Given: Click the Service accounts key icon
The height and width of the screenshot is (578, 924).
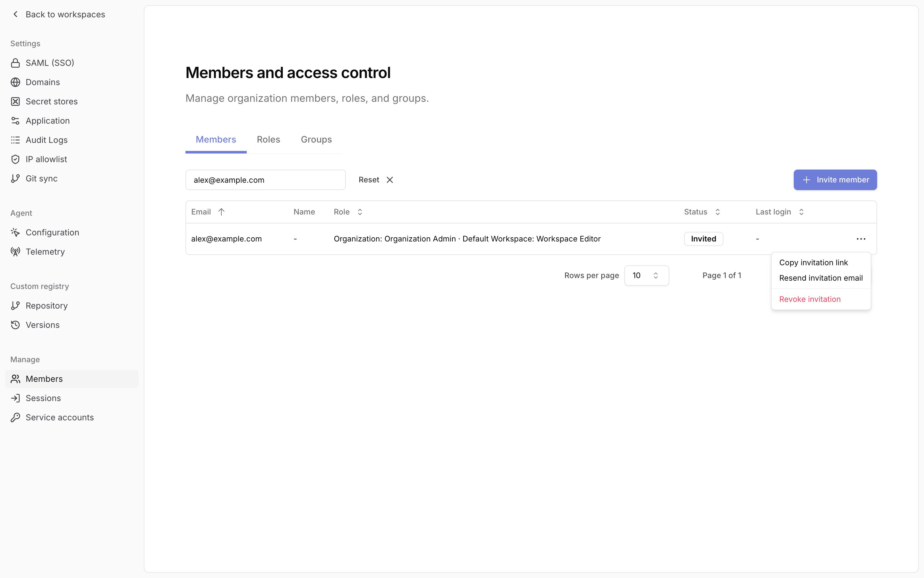Looking at the screenshot, I should click(x=15, y=417).
